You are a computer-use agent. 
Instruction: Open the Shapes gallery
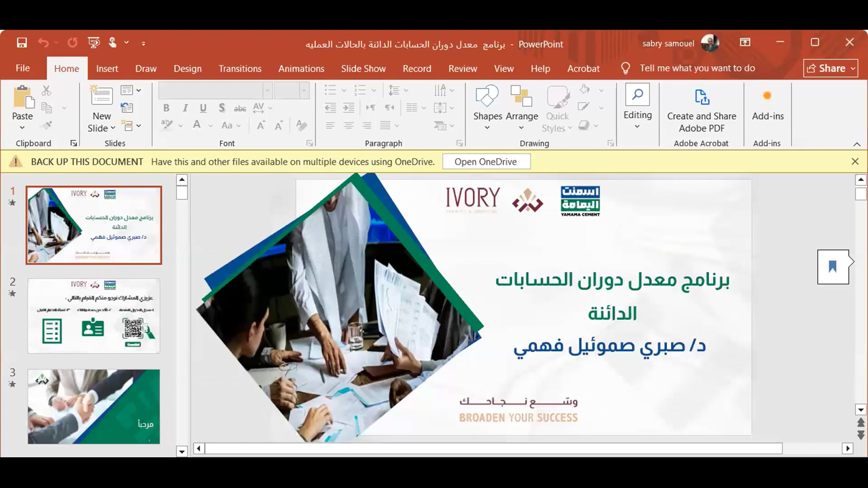pos(487,108)
